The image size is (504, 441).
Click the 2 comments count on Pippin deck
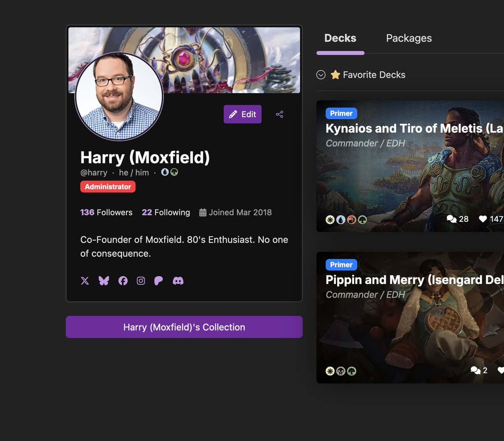485,370
